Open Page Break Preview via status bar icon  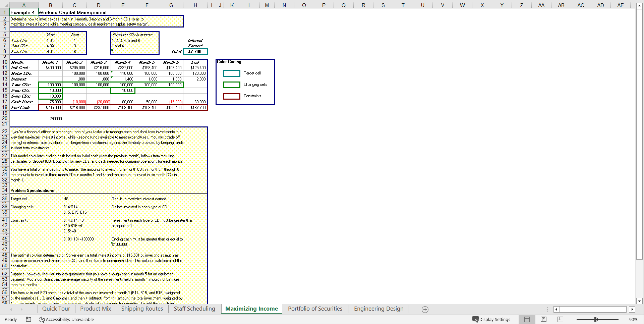click(560, 319)
